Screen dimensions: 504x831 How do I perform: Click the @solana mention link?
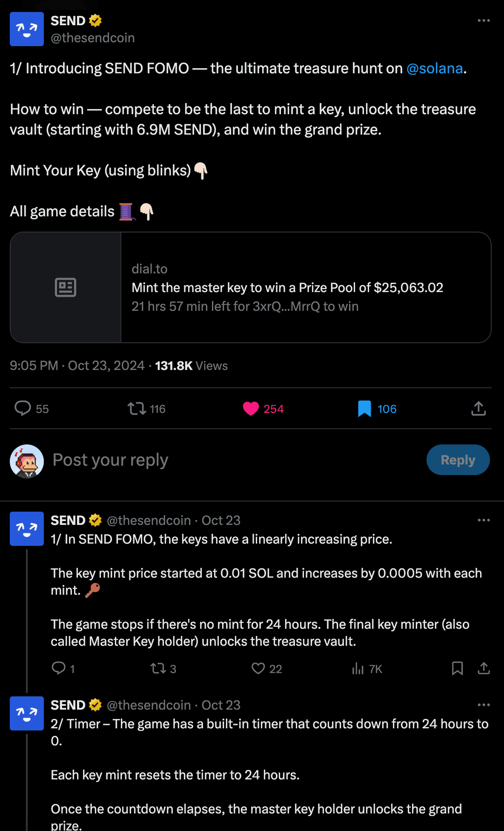[x=434, y=69]
